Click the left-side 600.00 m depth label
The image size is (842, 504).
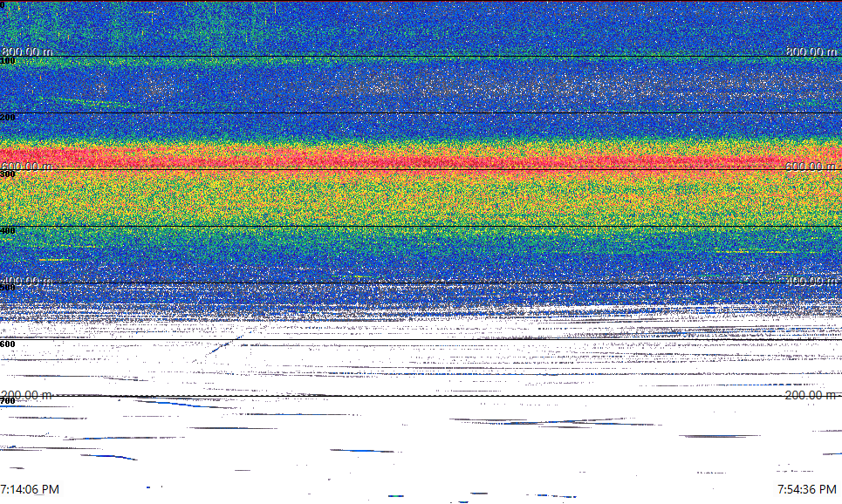(27, 167)
